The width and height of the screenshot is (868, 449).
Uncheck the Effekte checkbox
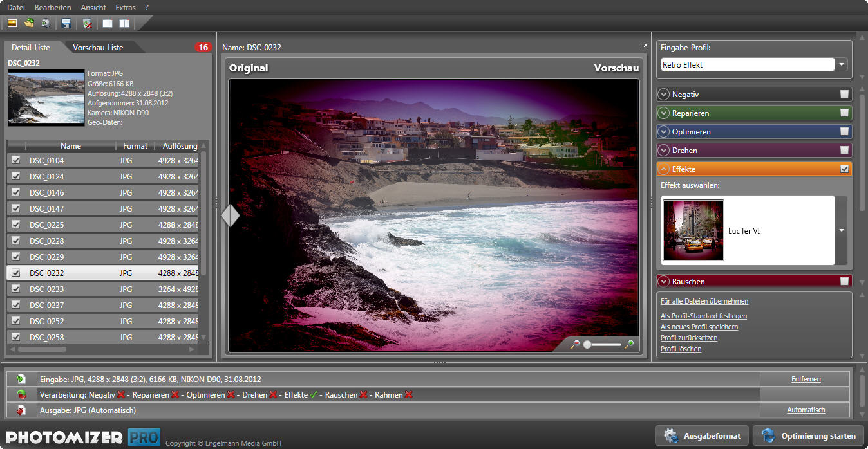pos(844,169)
